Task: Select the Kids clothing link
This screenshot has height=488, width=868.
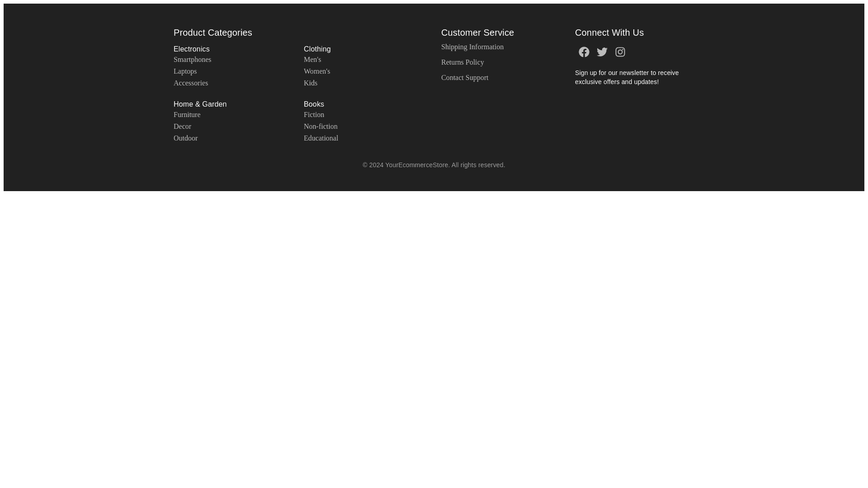Action: [x=310, y=83]
